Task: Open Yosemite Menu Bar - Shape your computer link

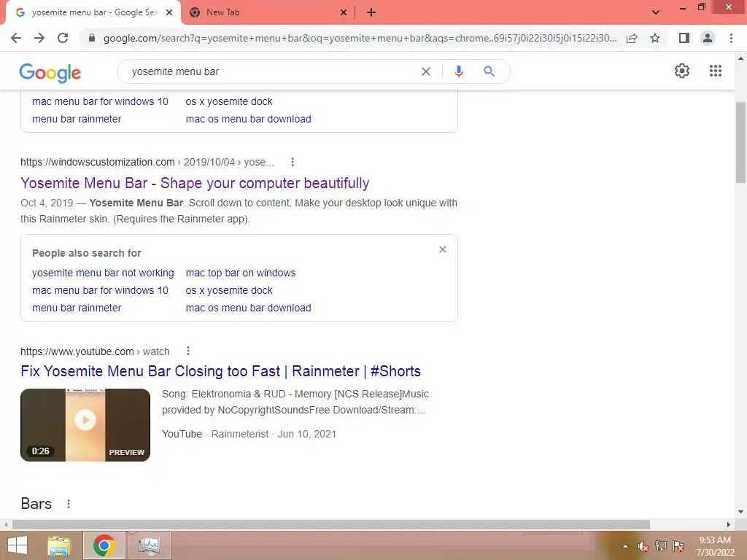Action: [x=195, y=183]
